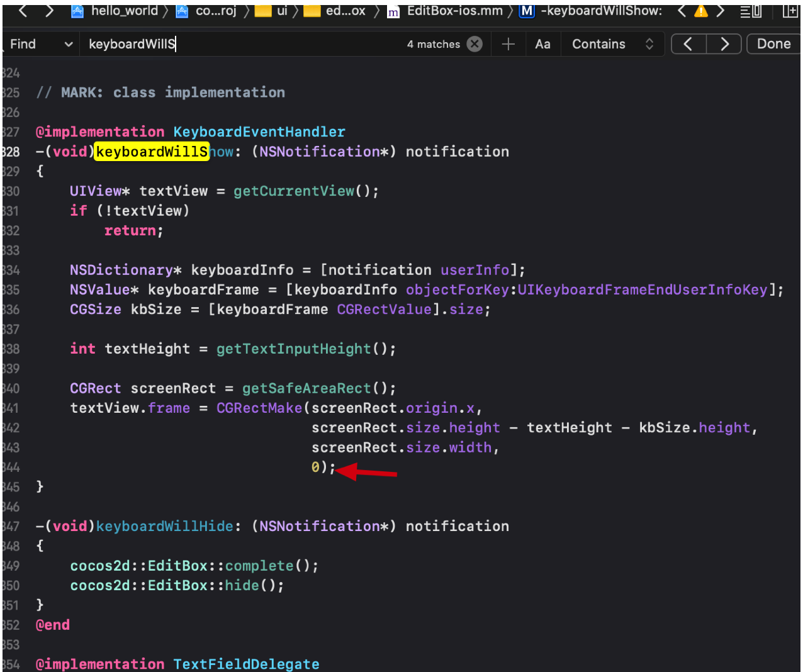
Task: Open the editor options lines icon
Action: 751,11
